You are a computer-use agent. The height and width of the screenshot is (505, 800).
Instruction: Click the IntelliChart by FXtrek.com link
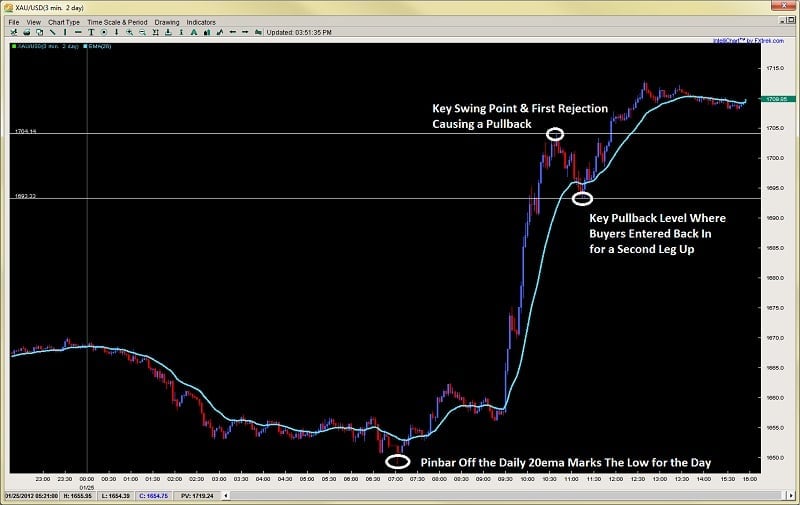point(748,41)
